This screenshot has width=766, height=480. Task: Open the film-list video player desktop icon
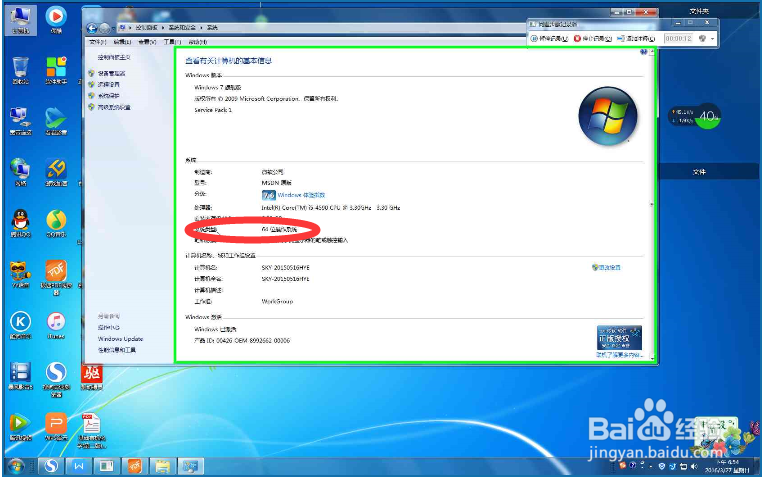tap(20, 376)
